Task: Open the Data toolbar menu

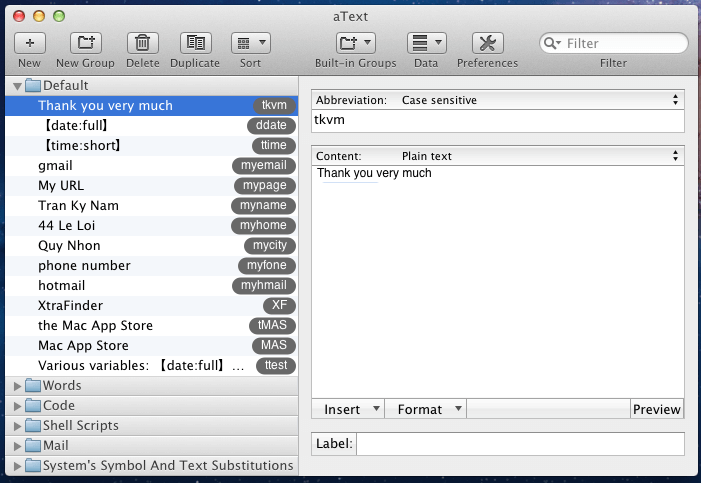Action: 426,43
